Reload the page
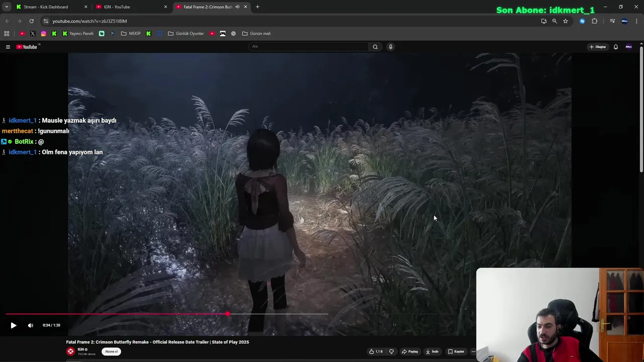The height and width of the screenshot is (362, 644). point(31,21)
